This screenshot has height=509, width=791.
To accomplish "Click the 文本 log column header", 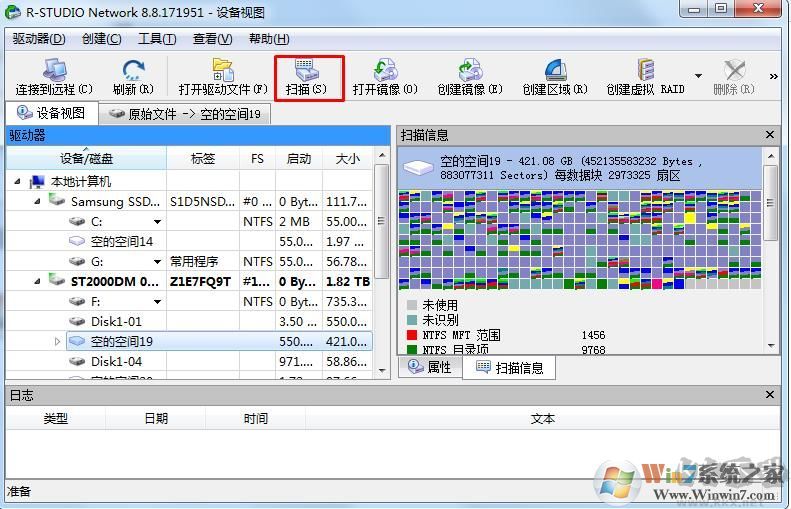I will [543, 418].
